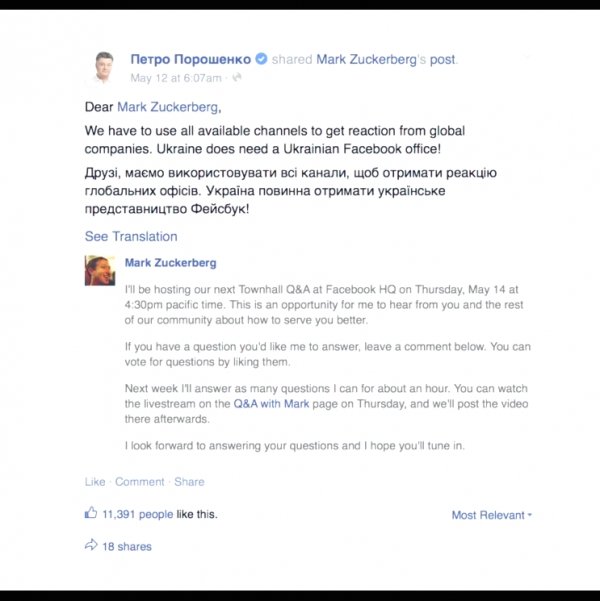The height and width of the screenshot is (601, 600).
Task: Click the Comment action
Action: 140,482
